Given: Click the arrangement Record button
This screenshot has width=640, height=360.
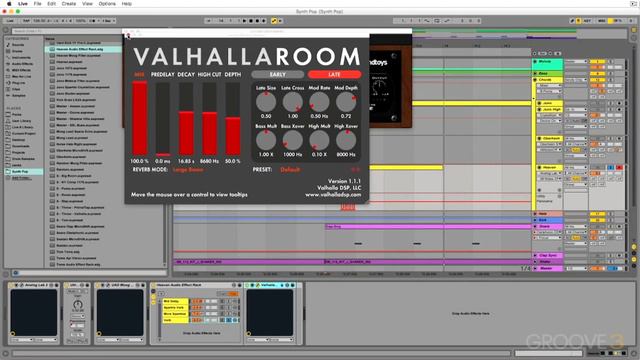Looking at the screenshot, I should pyautogui.click(x=258, y=20).
